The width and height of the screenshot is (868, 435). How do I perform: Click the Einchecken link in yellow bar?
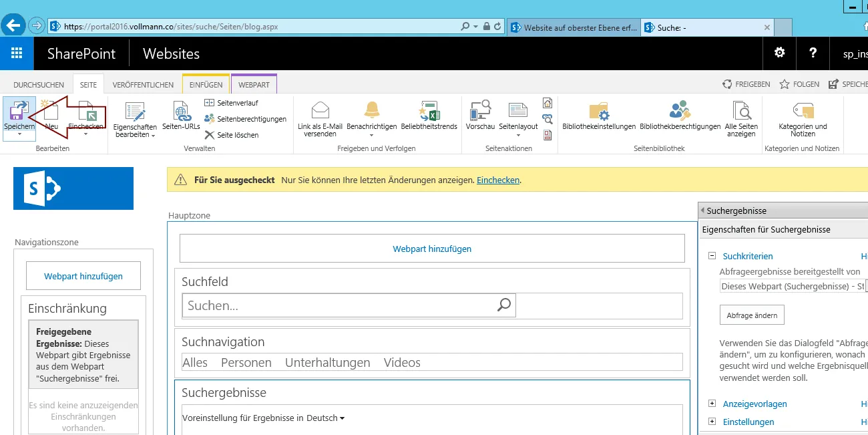pos(498,180)
